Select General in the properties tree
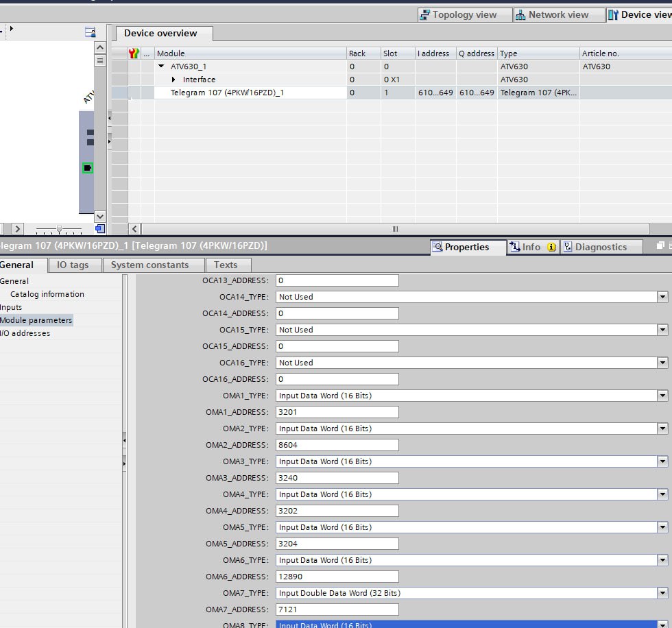Image resolution: width=672 pixels, height=628 pixels. (x=14, y=281)
